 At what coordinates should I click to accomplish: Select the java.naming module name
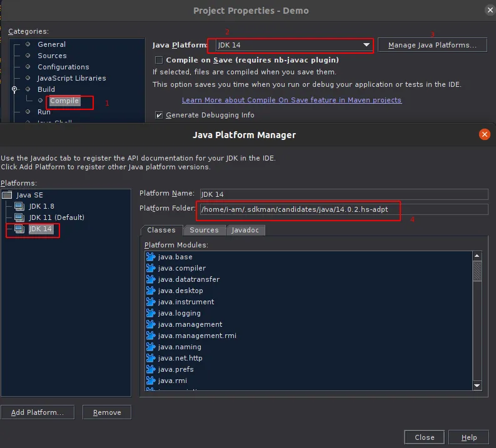click(180, 347)
